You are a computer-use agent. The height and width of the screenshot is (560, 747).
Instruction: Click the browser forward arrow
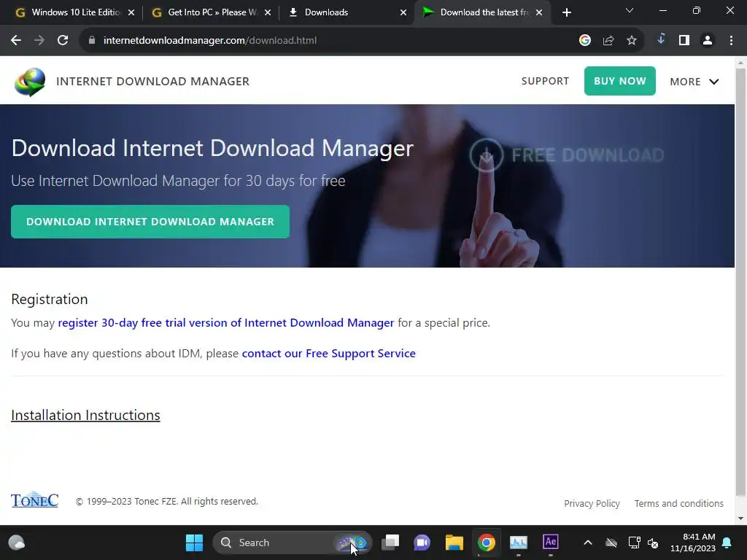point(39,41)
